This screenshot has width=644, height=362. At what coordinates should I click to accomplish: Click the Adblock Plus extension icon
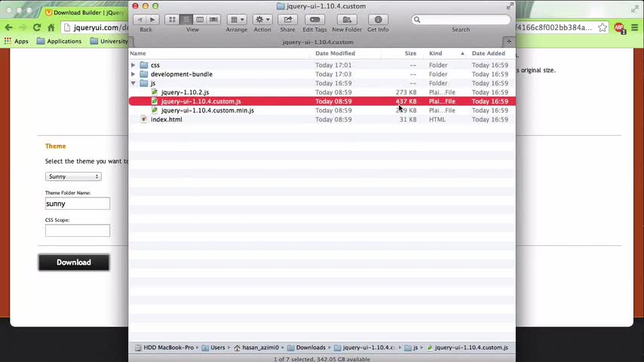(x=619, y=28)
